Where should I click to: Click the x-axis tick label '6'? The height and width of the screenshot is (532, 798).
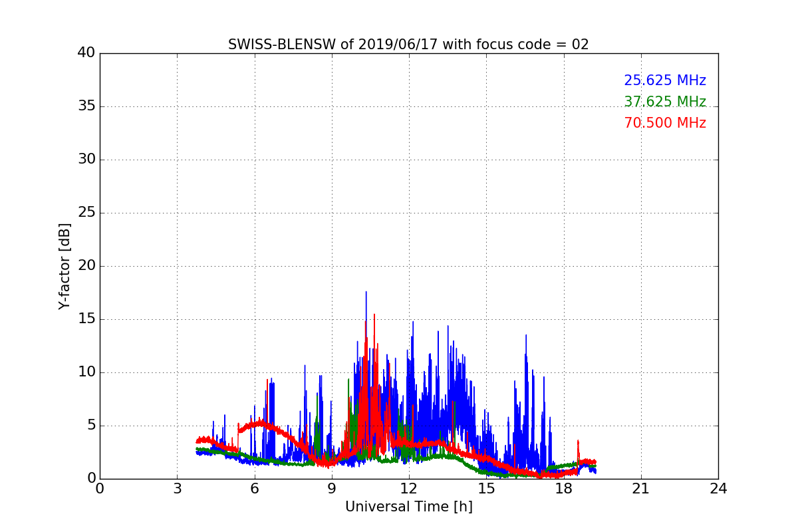point(254,488)
